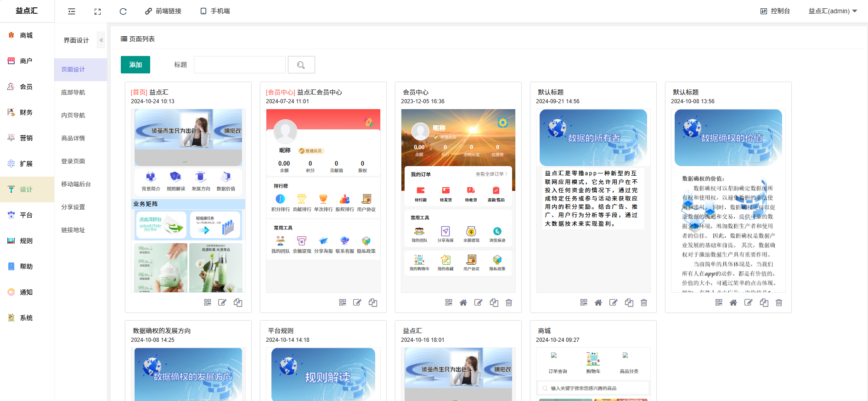Click the 标题 search input field
Screen dimensions: 868x401
tap(240, 65)
